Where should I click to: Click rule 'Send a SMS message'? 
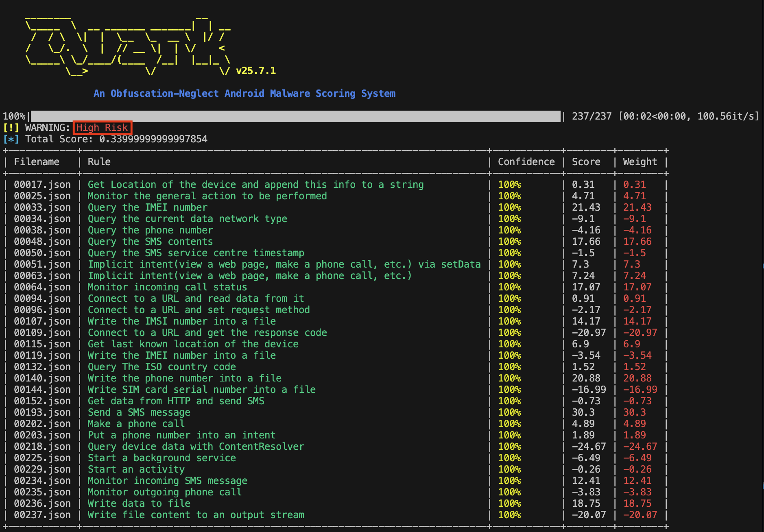coord(139,412)
